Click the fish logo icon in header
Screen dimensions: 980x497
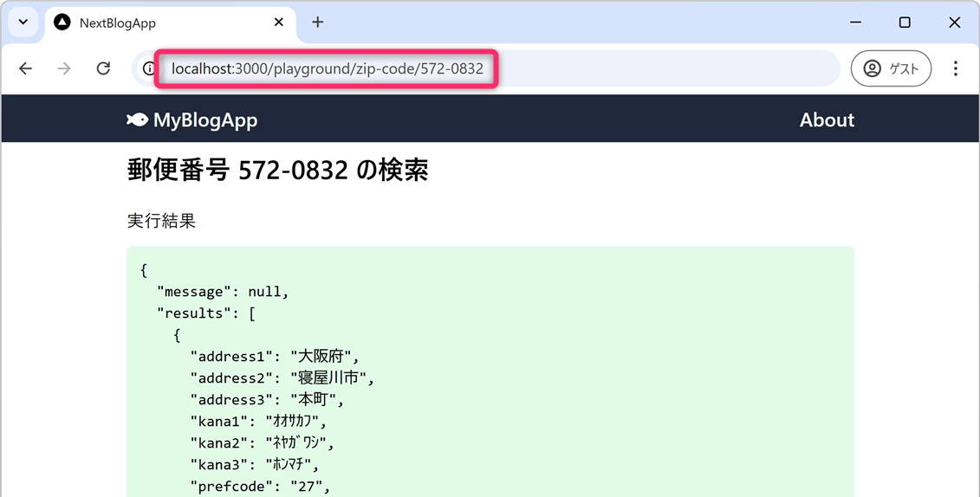(x=137, y=120)
